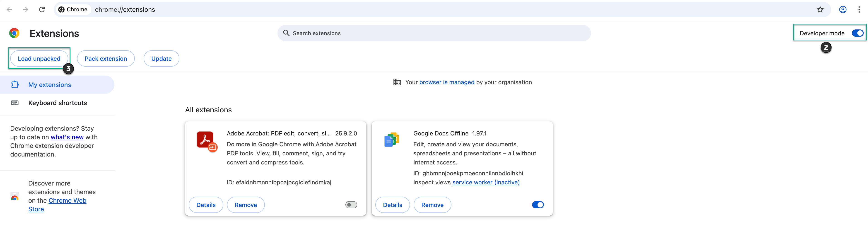Click the Chrome logo beside Extensions title
The width and height of the screenshot is (868, 229).
click(x=14, y=33)
